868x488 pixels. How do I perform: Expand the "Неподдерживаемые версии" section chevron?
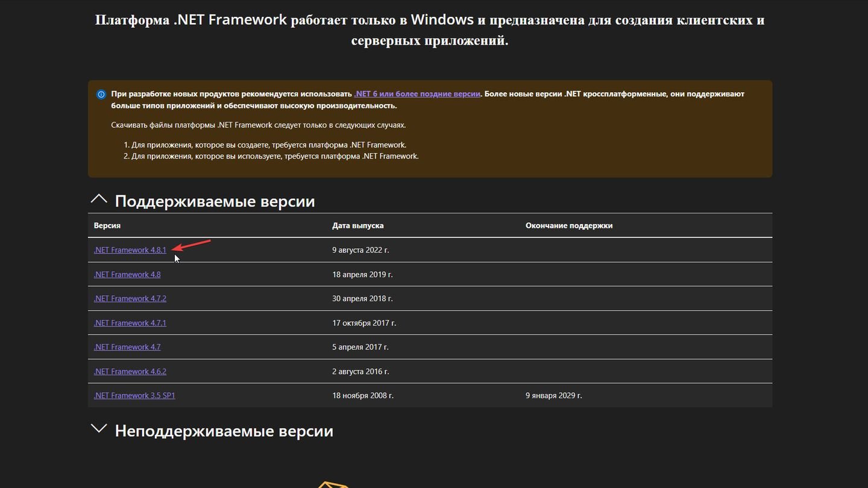[99, 429]
